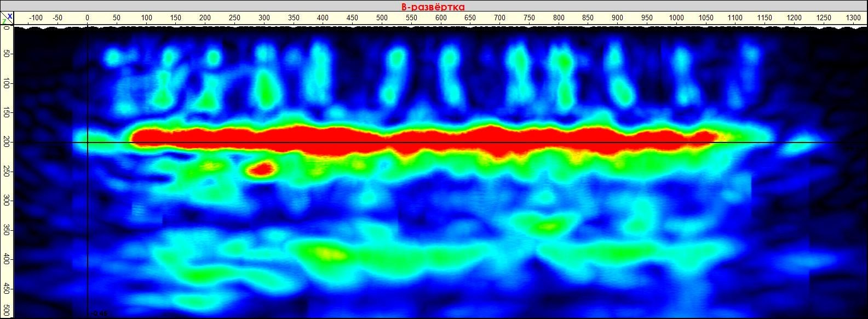Click the 400 mark on the Z ruler

point(6,259)
